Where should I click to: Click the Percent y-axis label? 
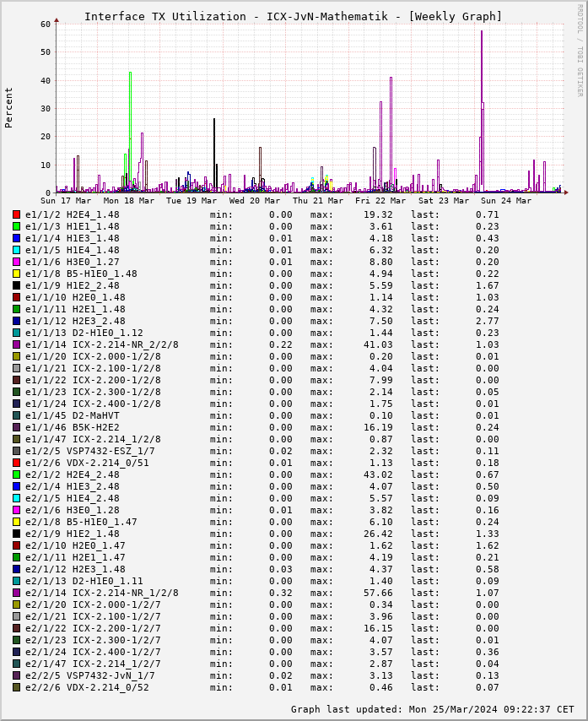pyautogui.click(x=9, y=107)
